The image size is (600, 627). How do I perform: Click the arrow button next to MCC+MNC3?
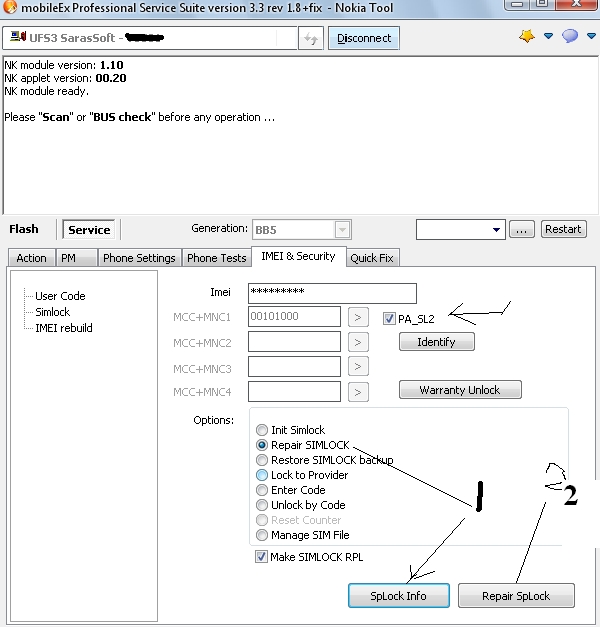pos(358,367)
